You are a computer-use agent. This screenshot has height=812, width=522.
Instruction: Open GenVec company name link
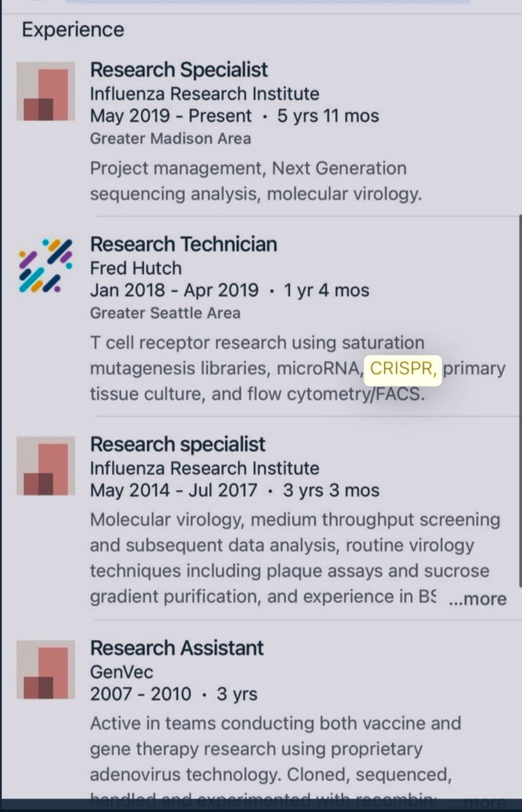coord(121,672)
